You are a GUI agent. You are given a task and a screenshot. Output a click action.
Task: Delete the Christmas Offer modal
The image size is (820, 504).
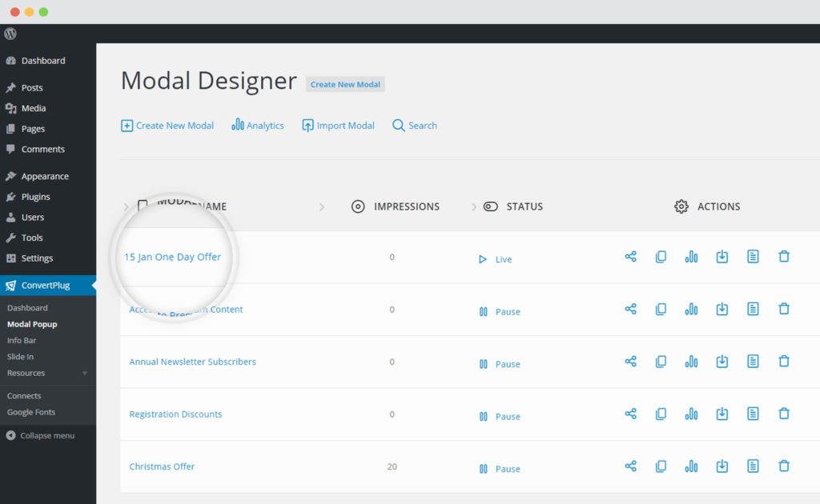(x=784, y=466)
